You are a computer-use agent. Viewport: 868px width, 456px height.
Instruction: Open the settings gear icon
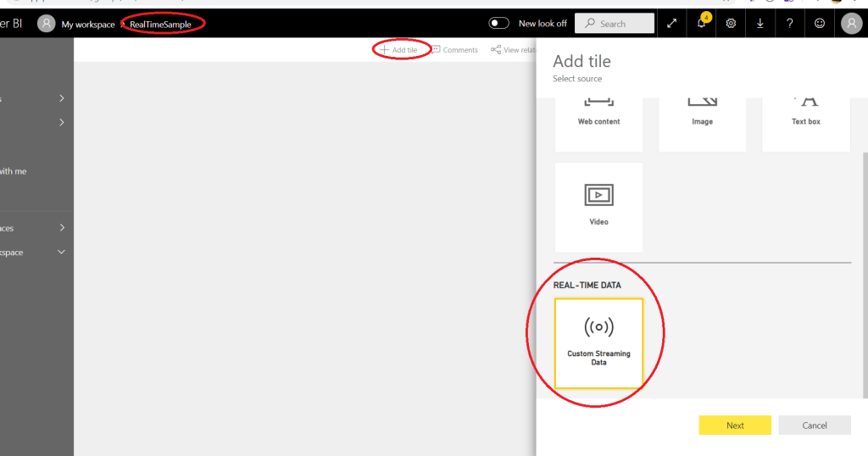(x=731, y=24)
